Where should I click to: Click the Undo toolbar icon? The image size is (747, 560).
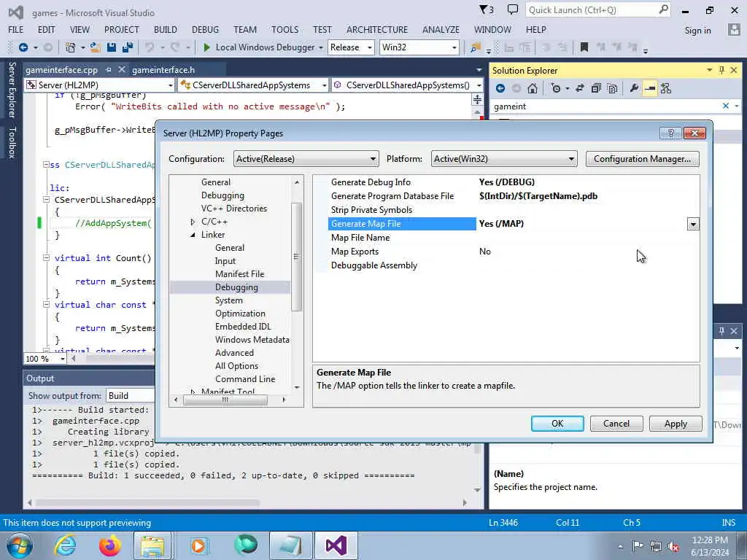point(150,47)
